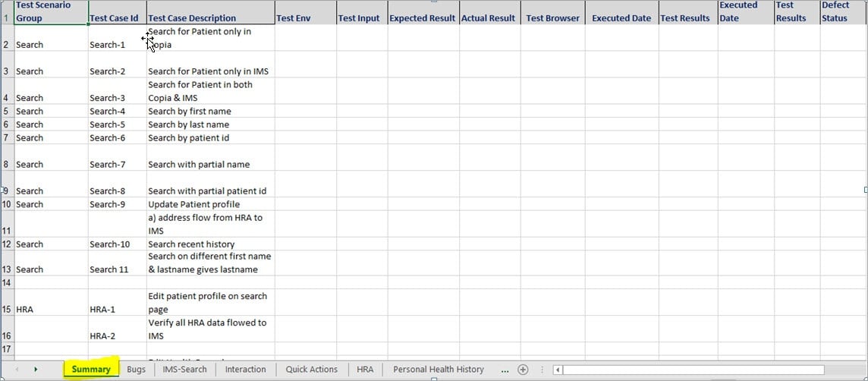The height and width of the screenshot is (381, 868).
Task: Open the Summary sheet tab
Action: tap(91, 370)
